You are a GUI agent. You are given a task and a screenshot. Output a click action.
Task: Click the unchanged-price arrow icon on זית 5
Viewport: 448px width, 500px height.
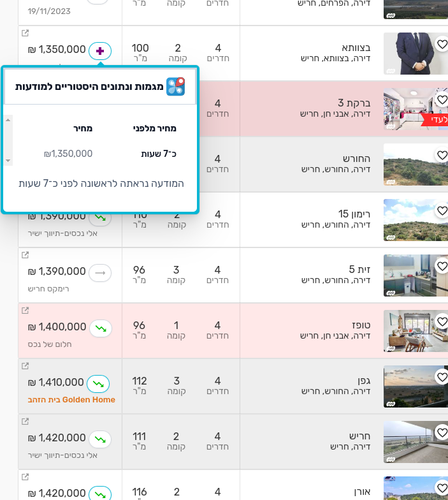tap(100, 273)
